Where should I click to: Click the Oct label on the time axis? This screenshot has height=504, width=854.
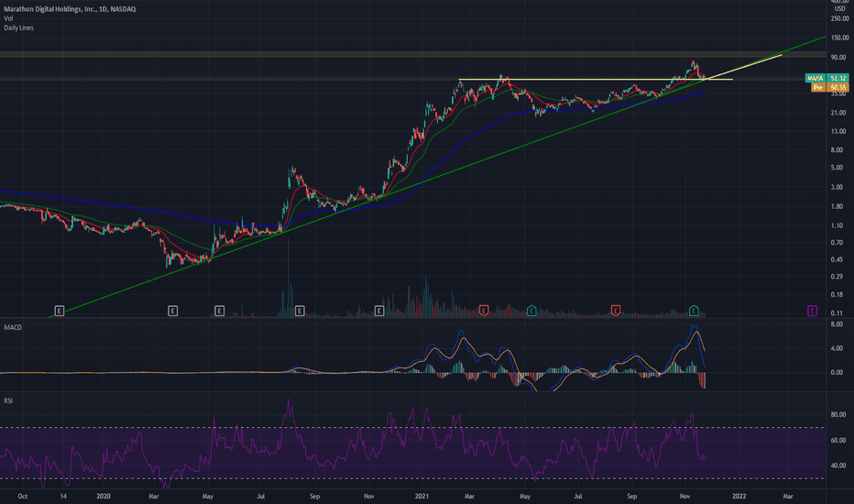tap(22, 497)
